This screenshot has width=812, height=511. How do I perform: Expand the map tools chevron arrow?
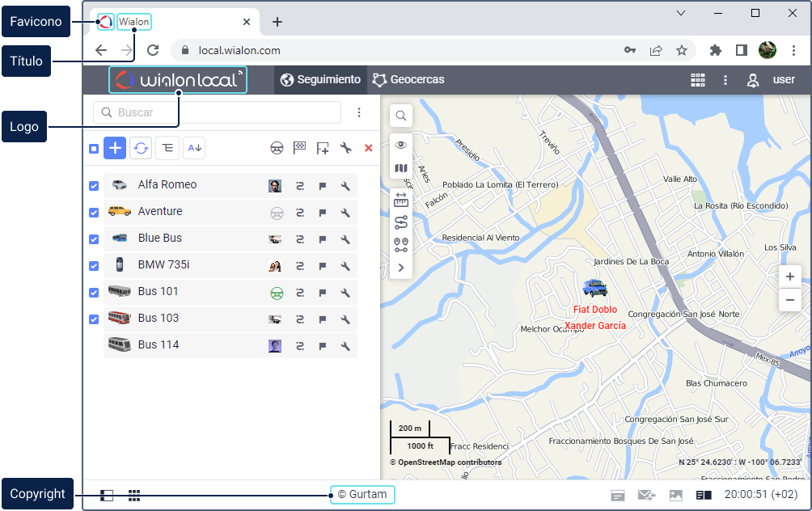click(x=401, y=268)
